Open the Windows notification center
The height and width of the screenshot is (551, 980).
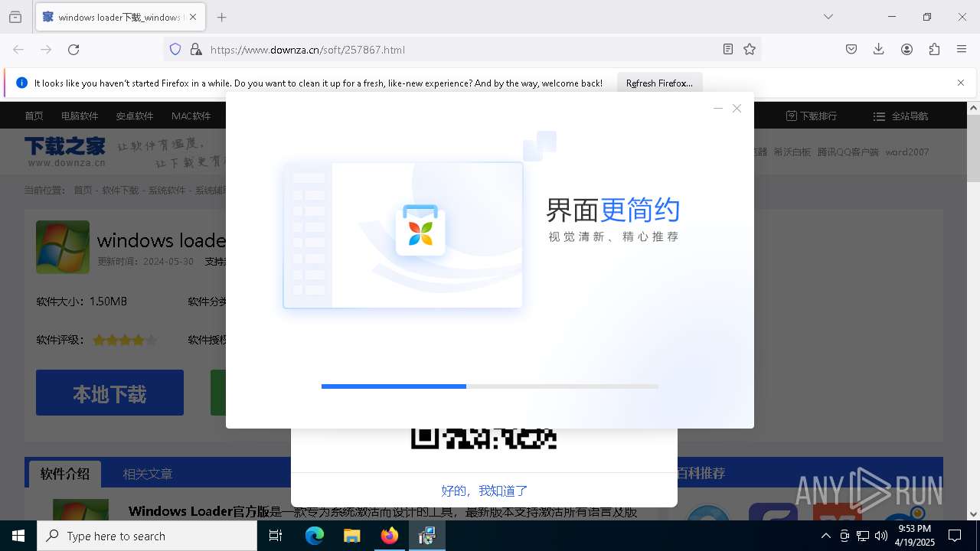click(x=955, y=536)
